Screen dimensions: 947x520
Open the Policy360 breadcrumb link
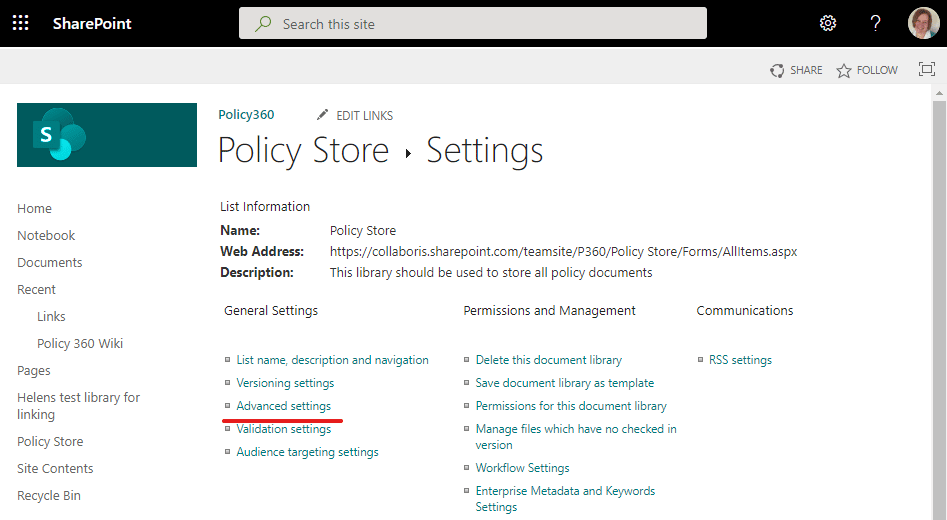(246, 115)
